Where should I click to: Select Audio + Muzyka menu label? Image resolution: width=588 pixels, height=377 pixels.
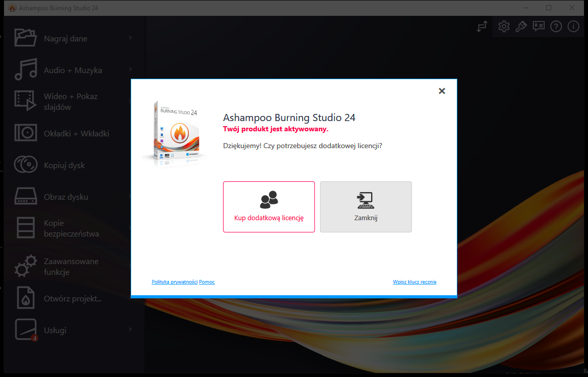(73, 70)
